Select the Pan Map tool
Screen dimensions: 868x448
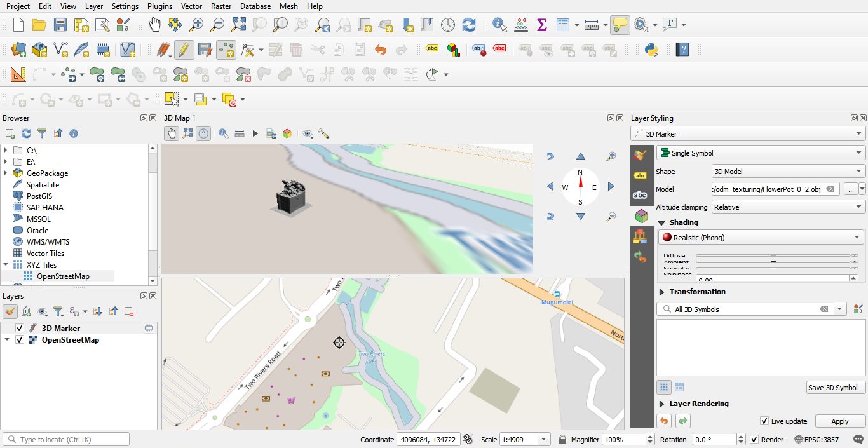click(x=154, y=25)
